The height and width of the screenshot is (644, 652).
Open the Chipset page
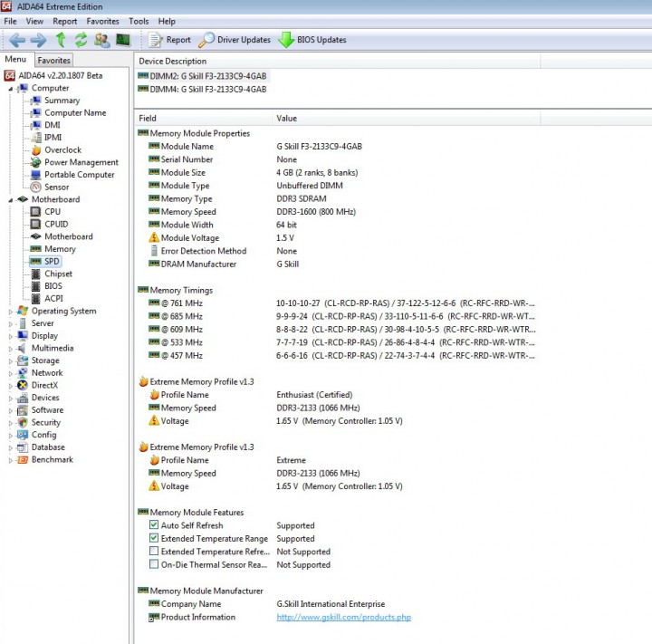(58, 274)
